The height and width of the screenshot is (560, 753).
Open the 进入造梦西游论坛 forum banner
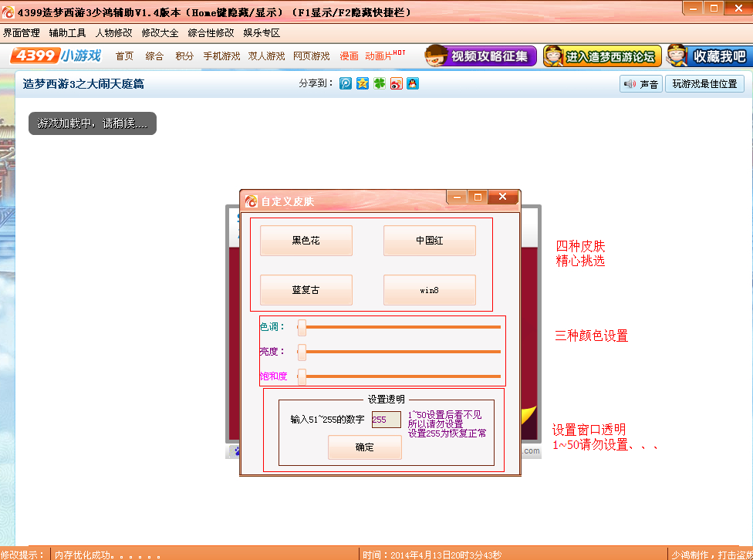(602, 56)
